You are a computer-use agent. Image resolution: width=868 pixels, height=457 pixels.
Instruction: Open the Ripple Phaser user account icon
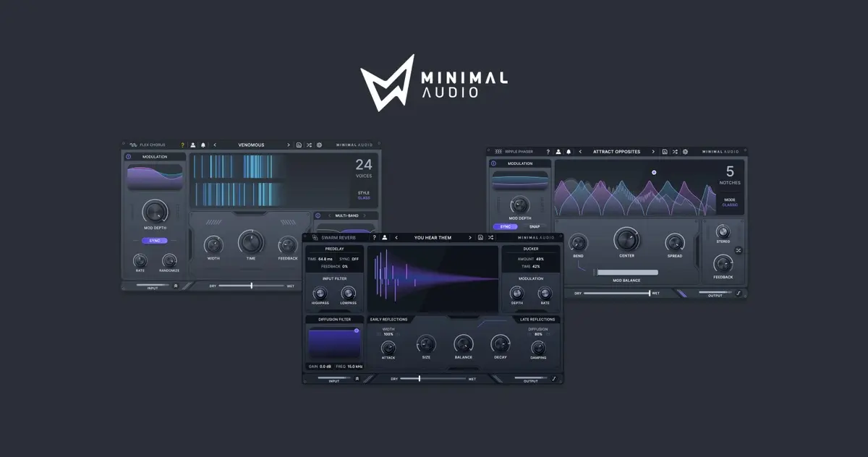tap(558, 152)
